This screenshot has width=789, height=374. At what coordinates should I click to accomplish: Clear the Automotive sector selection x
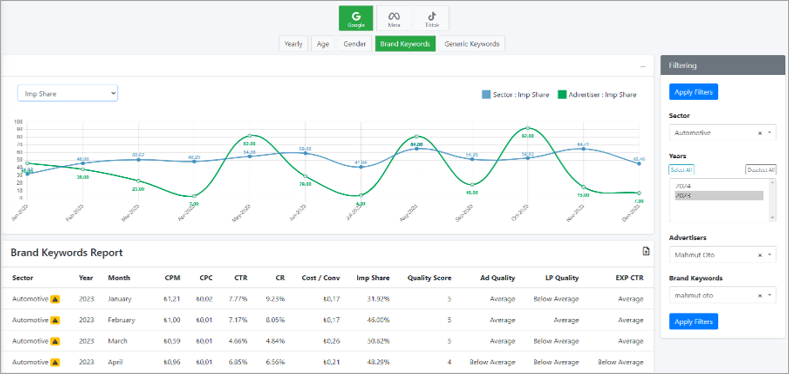760,133
